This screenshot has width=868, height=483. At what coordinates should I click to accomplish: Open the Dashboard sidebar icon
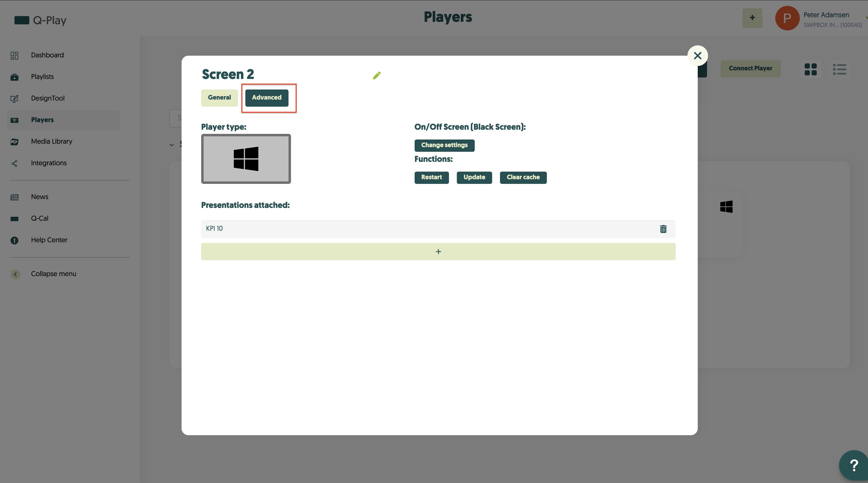14,55
